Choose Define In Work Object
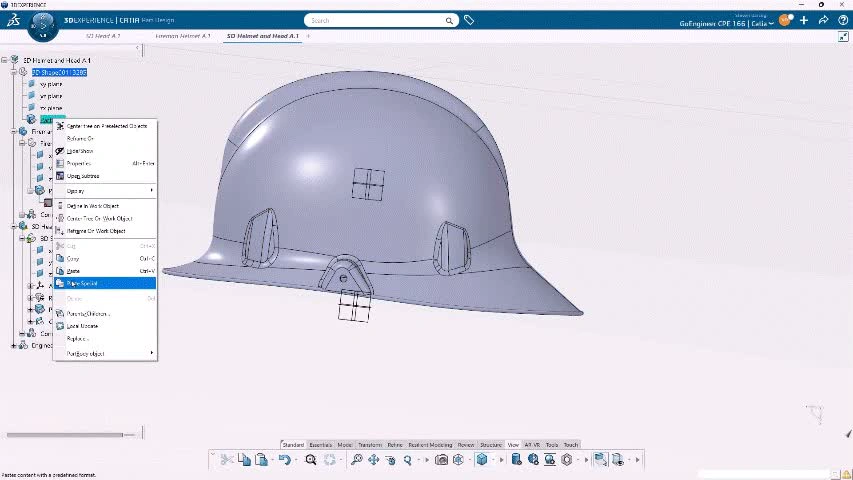The height and width of the screenshot is (480, 853). [106, 206]
